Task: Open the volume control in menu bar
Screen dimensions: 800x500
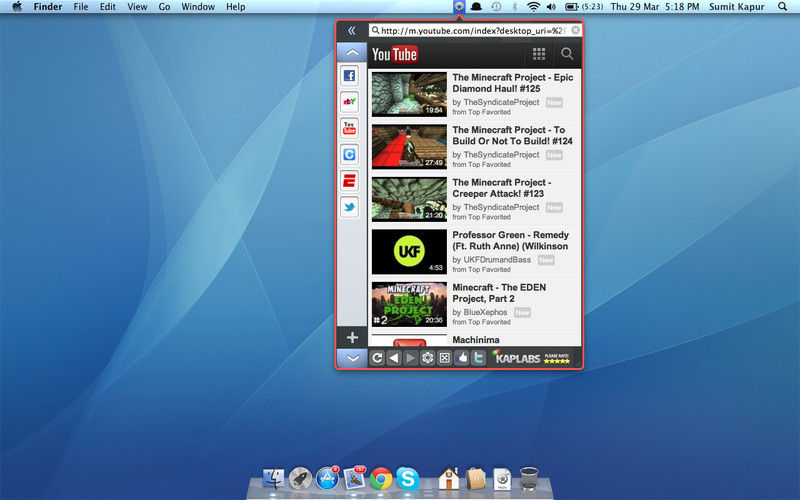Action: click(551, 7)
